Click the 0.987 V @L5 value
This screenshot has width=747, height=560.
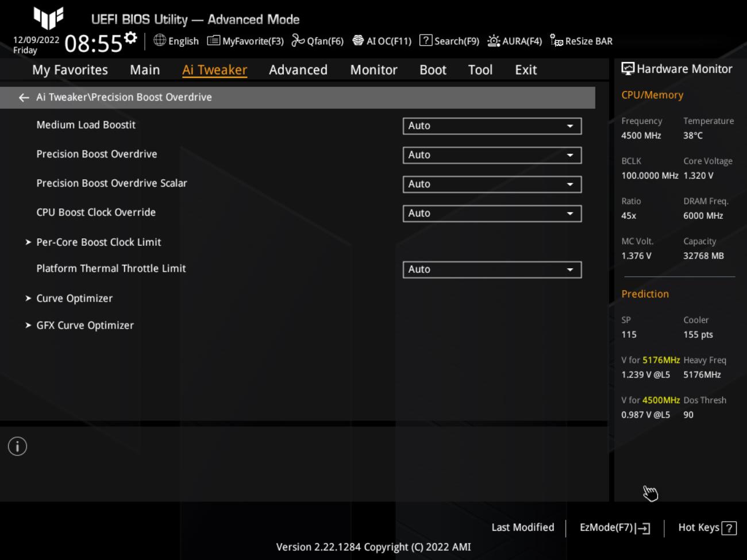point(645,415)
